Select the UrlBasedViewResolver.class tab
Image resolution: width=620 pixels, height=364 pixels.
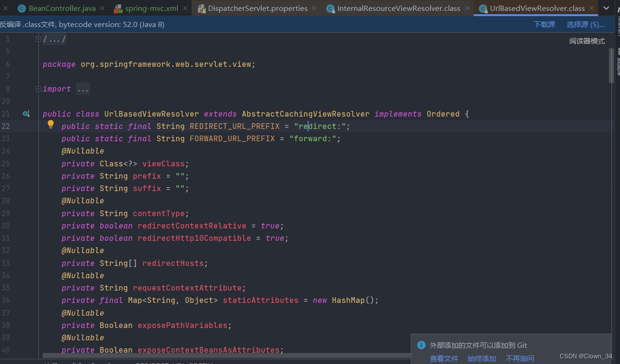[538, 9]
